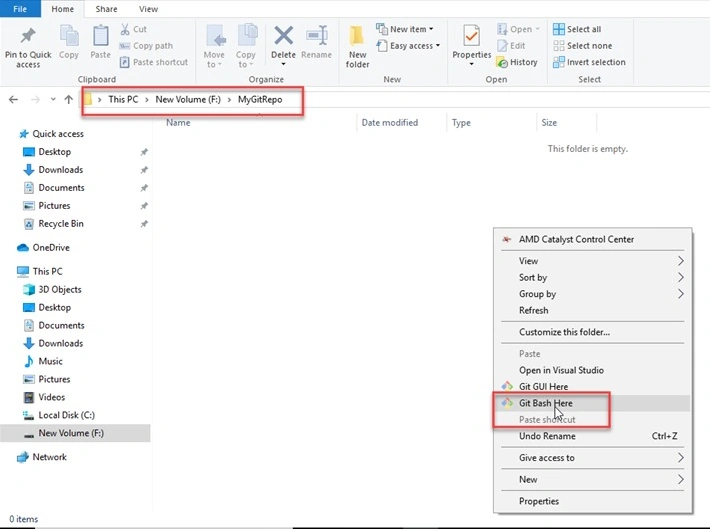This screenshot has width=710, height=529.
Task: Open the Easy access dropdown
Action: tap(408, 46)
